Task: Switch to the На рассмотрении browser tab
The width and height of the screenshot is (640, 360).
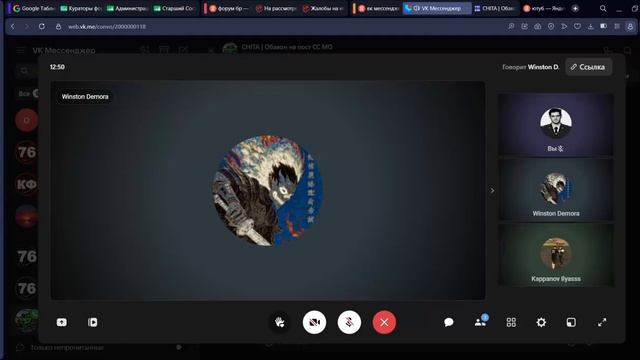Action: pyautogui.click(x=276, y=8)
